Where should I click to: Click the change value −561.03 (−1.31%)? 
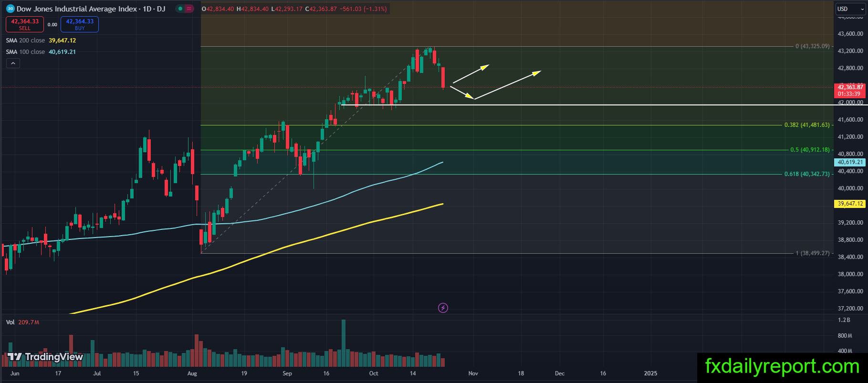coord(363,9)
